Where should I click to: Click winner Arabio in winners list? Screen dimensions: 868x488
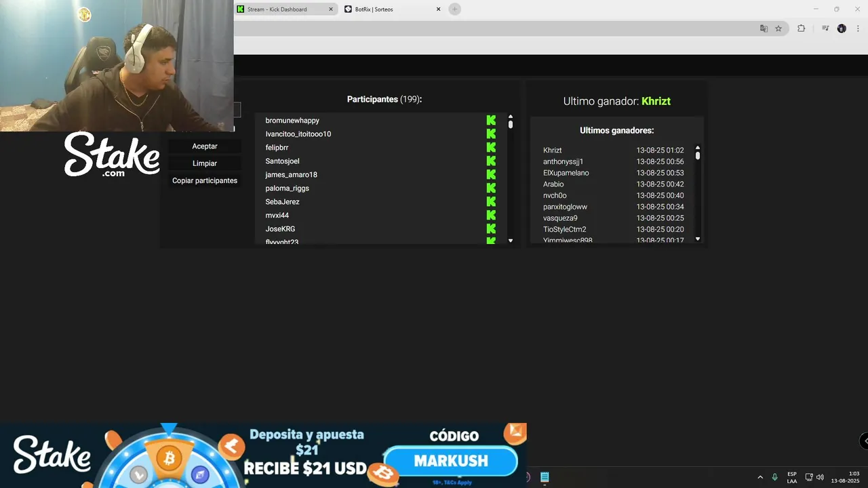[553, 184]
